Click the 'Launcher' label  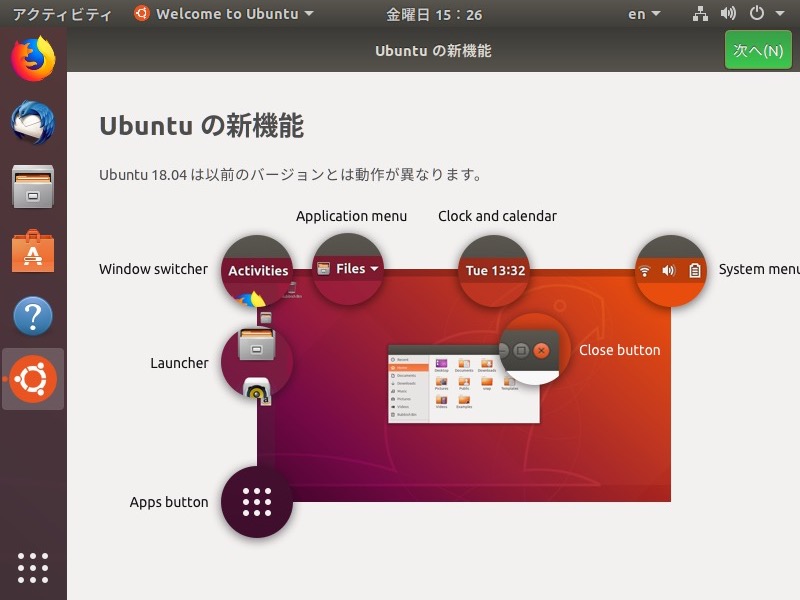pyautogui.click(x=179, y=363)
